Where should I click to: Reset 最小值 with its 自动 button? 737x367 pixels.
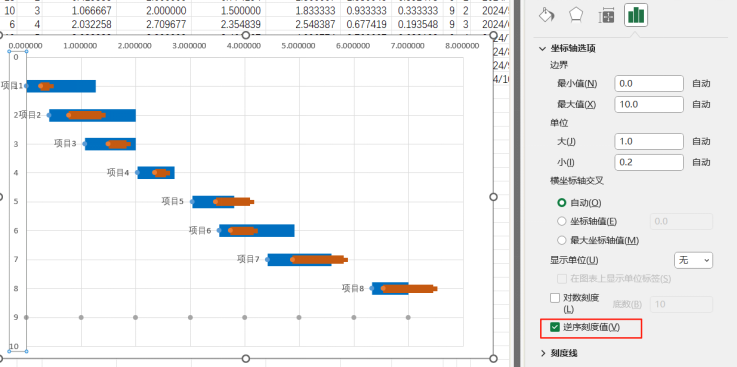tap(701, 84)
